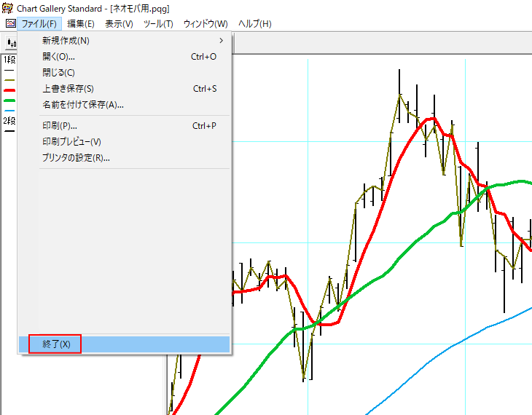
Task: Click the red line swatch in legend
Action: click(9, 90)
